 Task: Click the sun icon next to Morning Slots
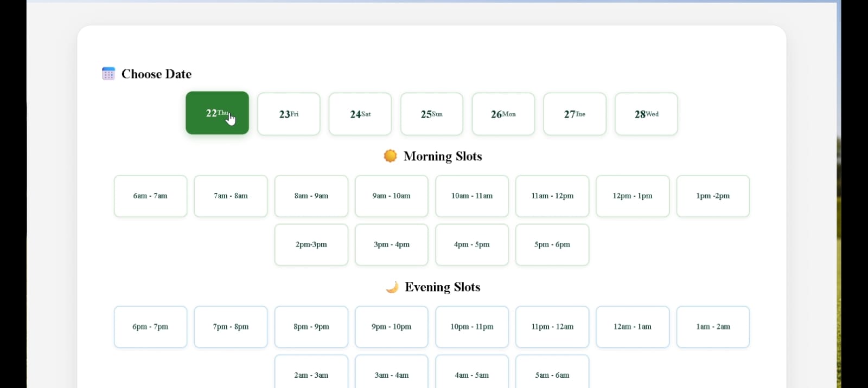390,156
